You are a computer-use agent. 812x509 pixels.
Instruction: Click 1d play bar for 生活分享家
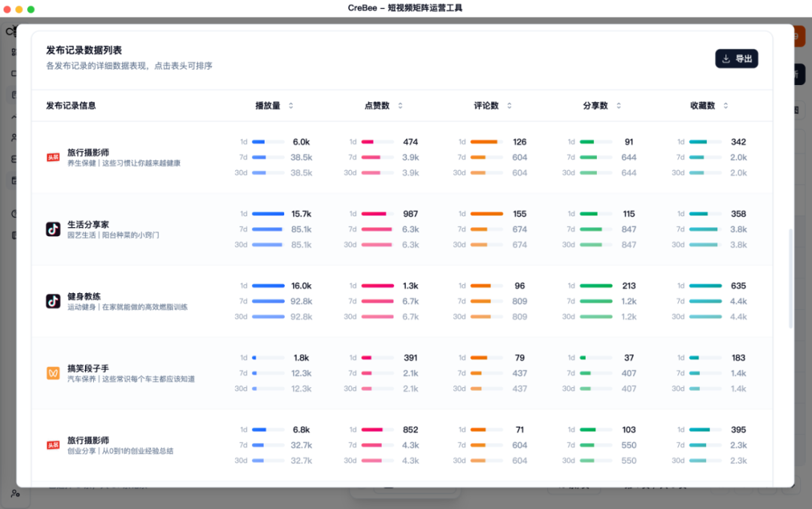click(x=268, y=214)
